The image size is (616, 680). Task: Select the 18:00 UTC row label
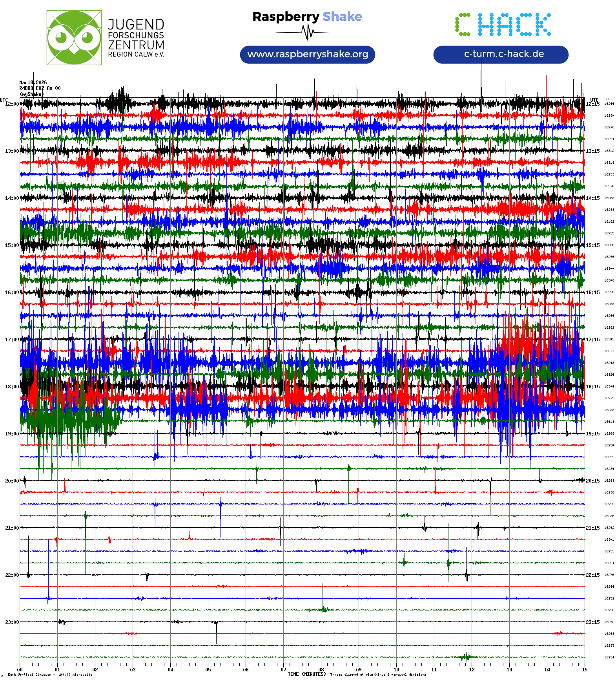12,387
